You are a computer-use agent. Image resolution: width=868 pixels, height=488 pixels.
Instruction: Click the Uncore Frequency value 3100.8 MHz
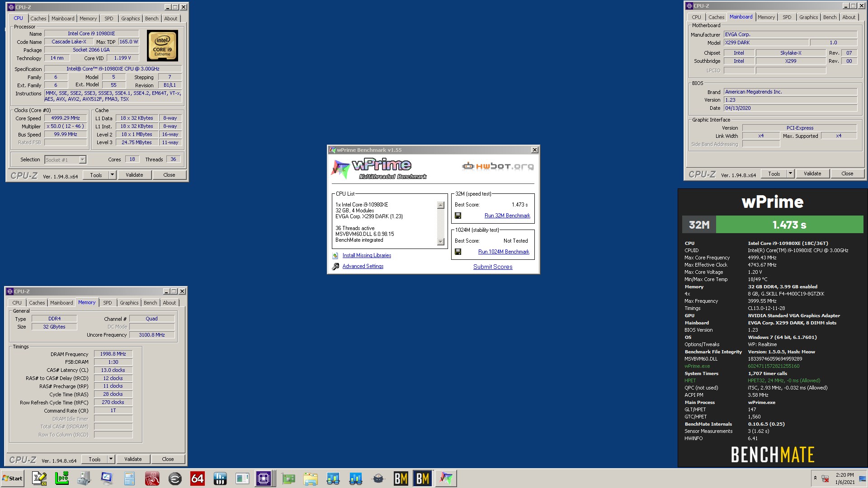[152, 335]
